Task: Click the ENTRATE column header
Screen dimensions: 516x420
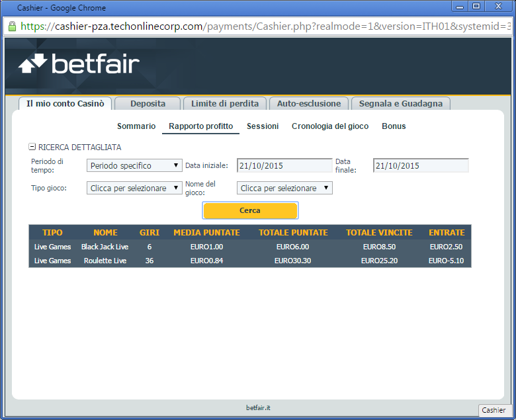Action: [447, 233]
